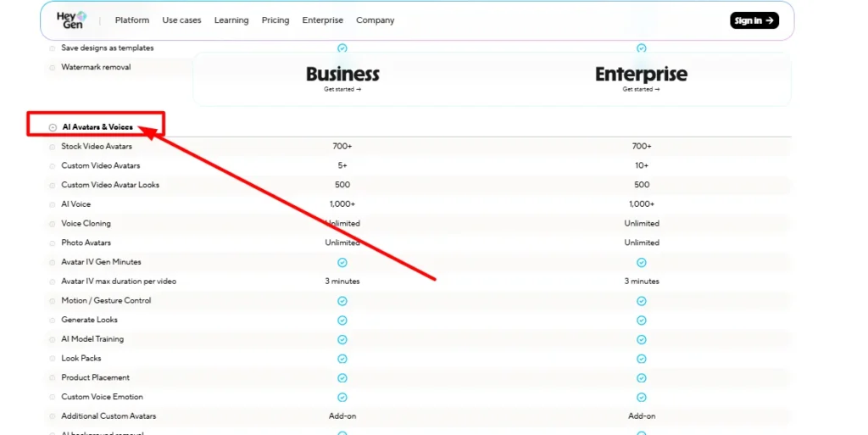Open the Platform dropdown menu

(x=131, y=20)
